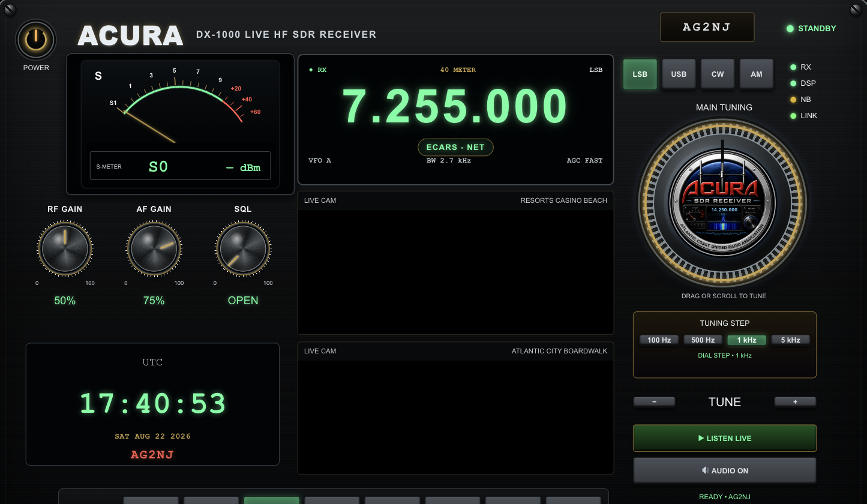Screen dimensions: 867x504
Task: Turn off the receiver with the POWER button
Action: [36, 40]
